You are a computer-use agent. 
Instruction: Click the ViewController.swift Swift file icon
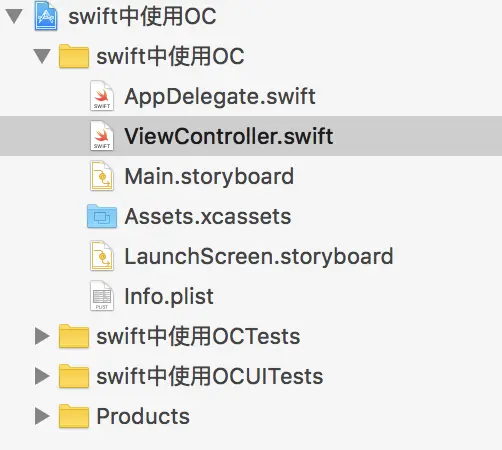point(102,136)
